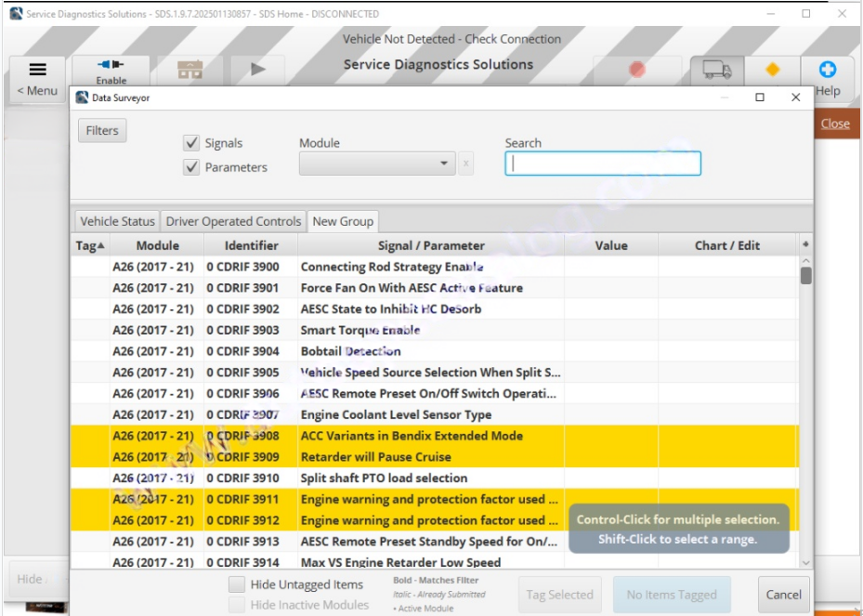
Task: Switch to the Vehicle Status tab
Action: (x=117, y=221)
